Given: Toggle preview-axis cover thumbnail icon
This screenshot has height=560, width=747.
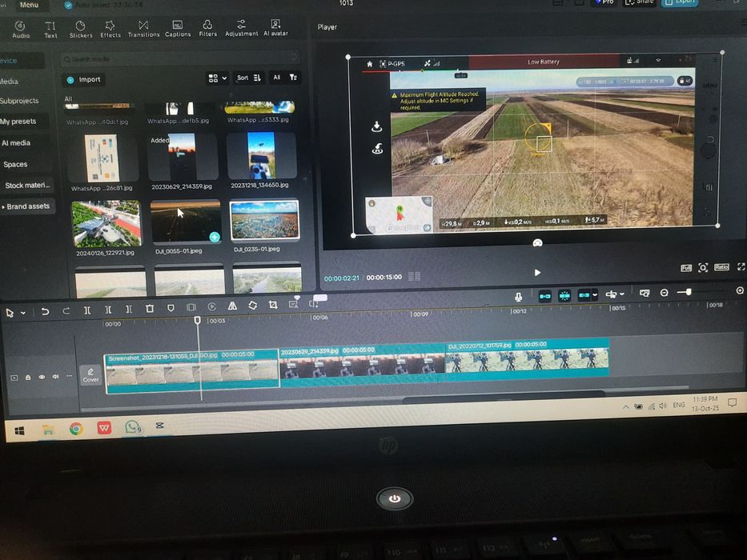Looking at the screenshot, I should point(14,378).
